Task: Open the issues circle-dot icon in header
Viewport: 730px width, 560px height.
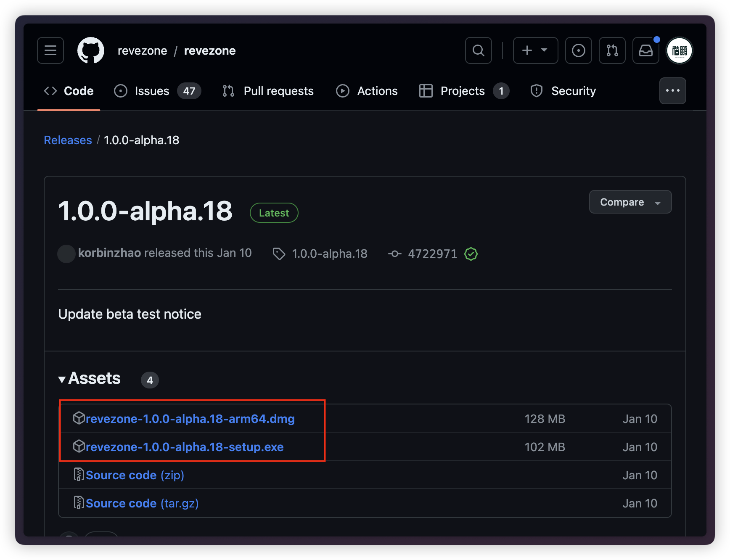Action: 579,50
